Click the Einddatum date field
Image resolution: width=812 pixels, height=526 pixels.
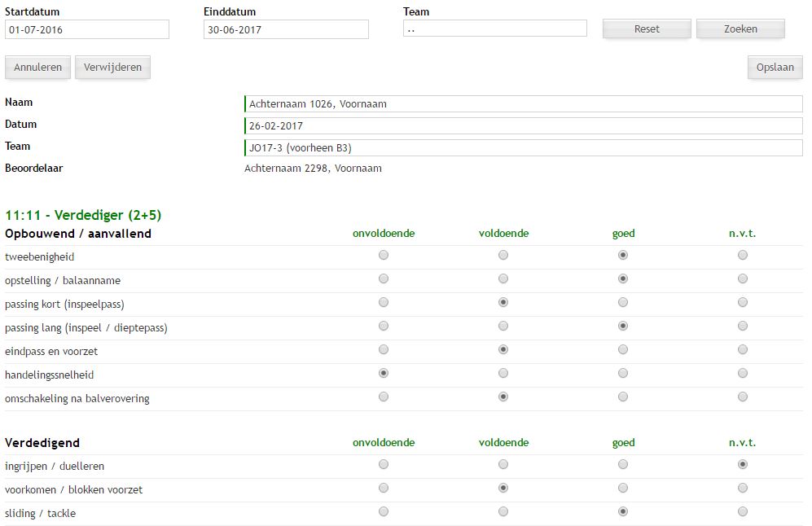[286, 30]
